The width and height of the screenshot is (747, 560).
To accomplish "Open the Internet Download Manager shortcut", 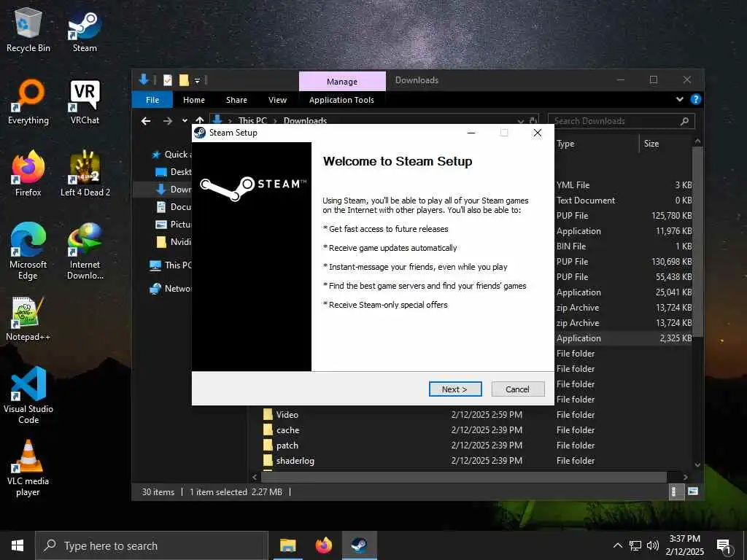I will (x=85, y=251).
